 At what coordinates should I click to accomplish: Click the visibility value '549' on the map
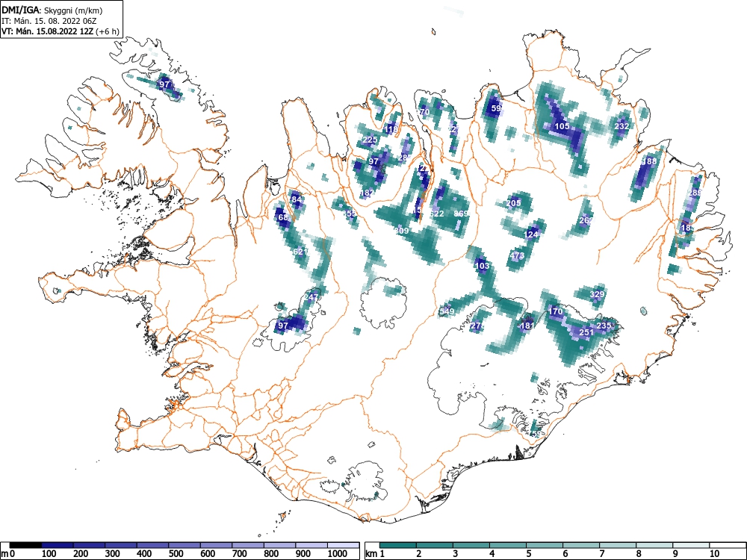pyautogui.click(x=447, y=311)
